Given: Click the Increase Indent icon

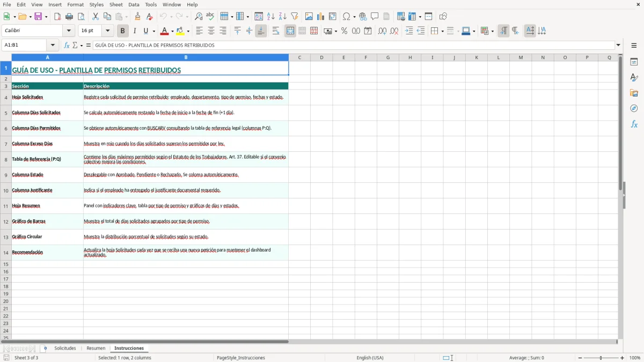Looking at the screenshot, I should tap(409, 31).
